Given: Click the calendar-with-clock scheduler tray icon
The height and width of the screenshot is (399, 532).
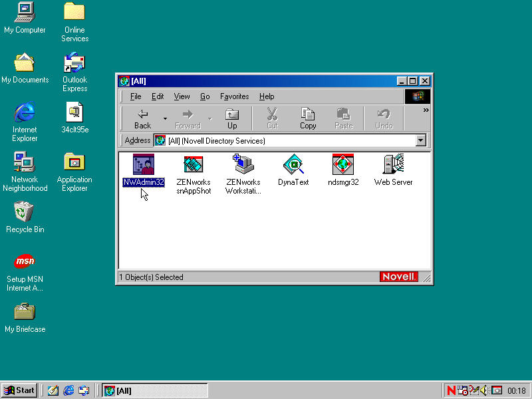Looking at the screenshot, I should coord(462,390).
